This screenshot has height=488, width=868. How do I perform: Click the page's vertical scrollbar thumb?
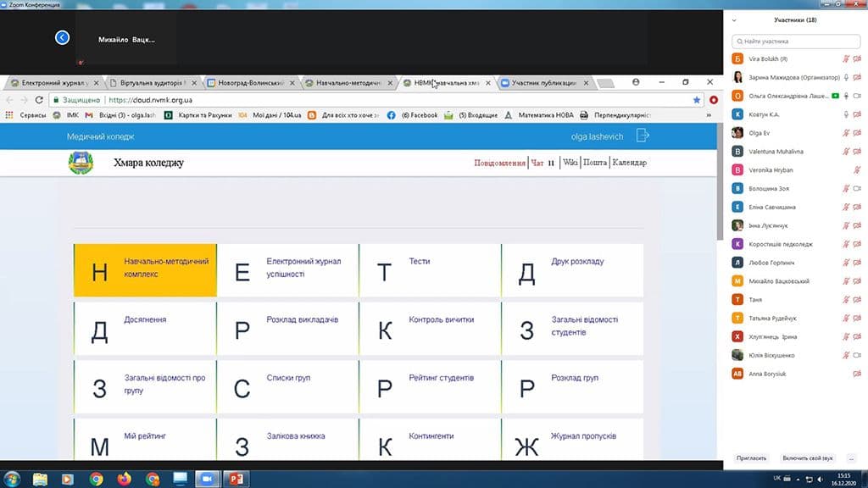(x=720, y=181)
